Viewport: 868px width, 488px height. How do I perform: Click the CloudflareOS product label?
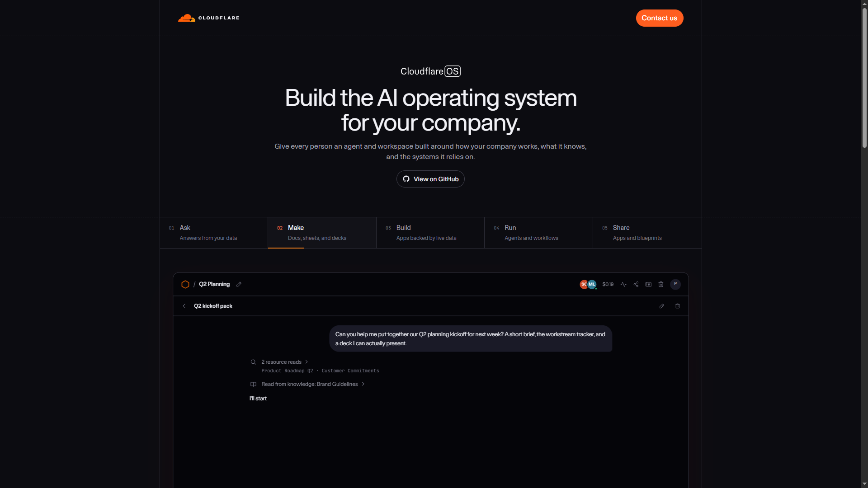[430, 71]
